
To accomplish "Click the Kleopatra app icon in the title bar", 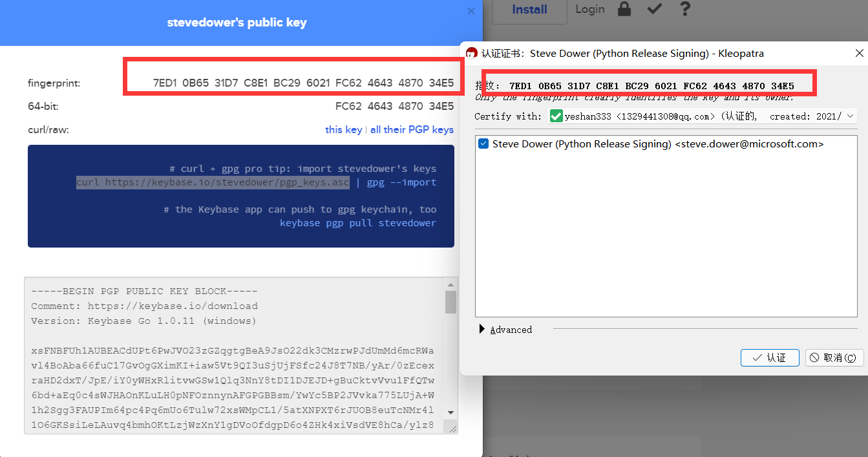I will point(472,53).
